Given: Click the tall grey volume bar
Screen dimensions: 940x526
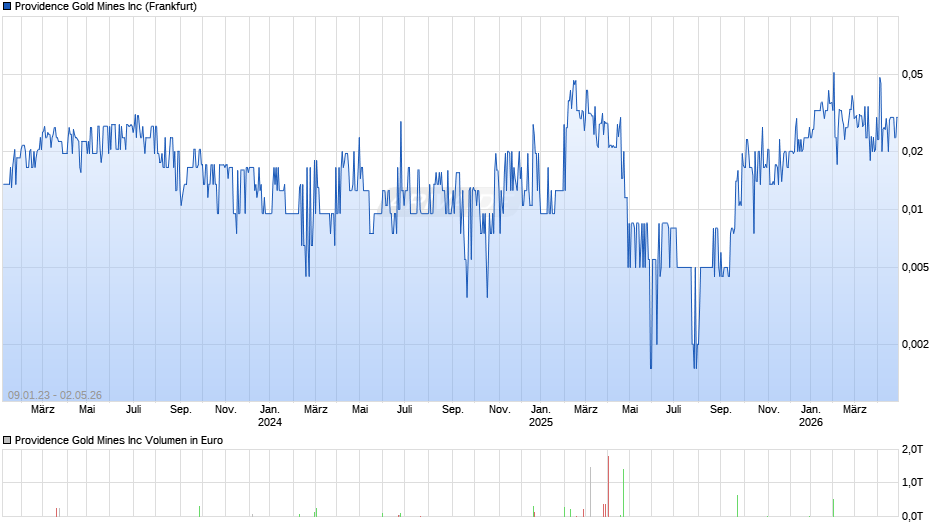Looking at the screenshot, I should point(590,492).
